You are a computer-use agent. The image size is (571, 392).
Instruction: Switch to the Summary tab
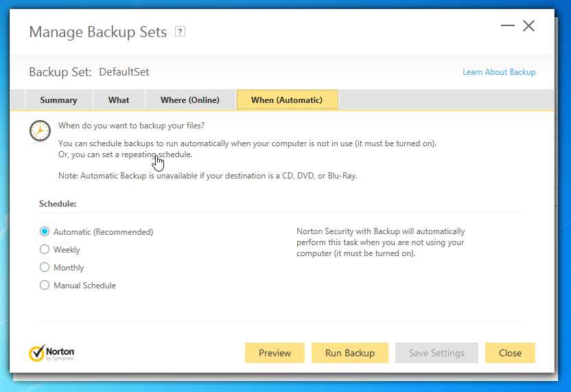pos(58,100)
